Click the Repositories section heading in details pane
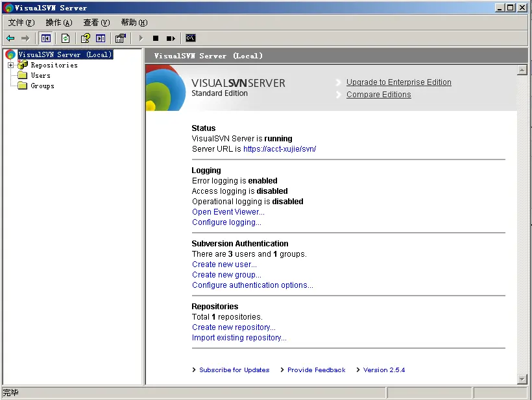This screenshot has height=400, width=532. [x=215, y=307]
